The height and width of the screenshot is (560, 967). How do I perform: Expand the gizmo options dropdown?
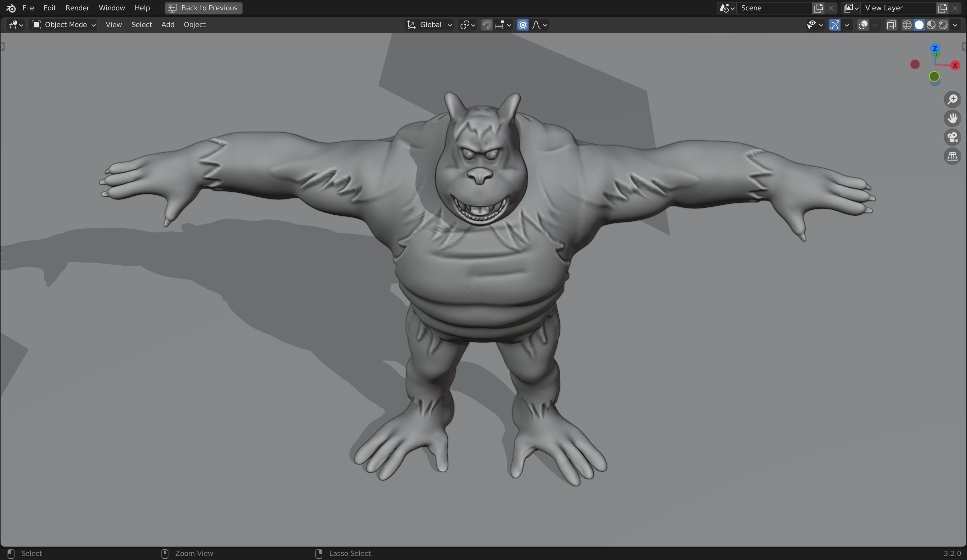847,25
